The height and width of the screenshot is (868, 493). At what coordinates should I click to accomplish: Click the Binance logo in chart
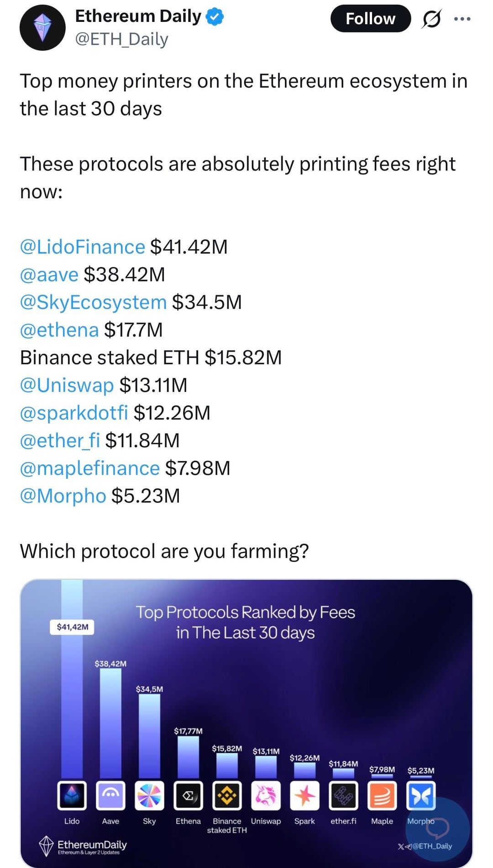pos(227,795)
